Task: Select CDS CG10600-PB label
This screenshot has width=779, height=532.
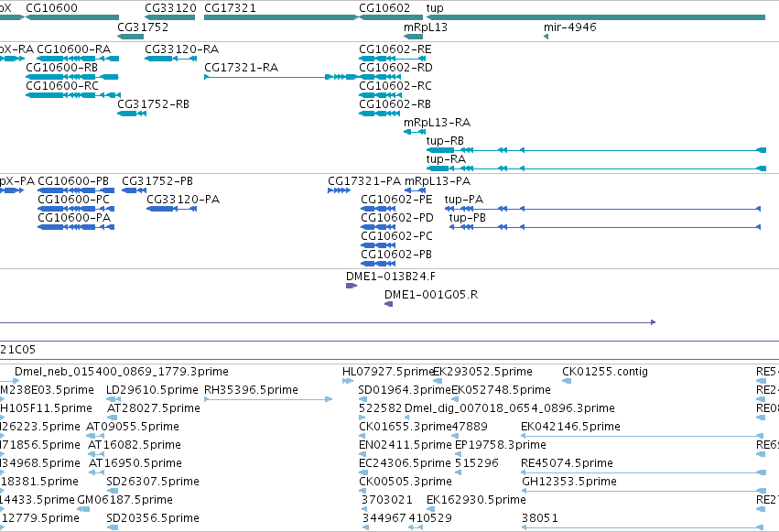Action: pyautogui.click(x=73, y=180)
